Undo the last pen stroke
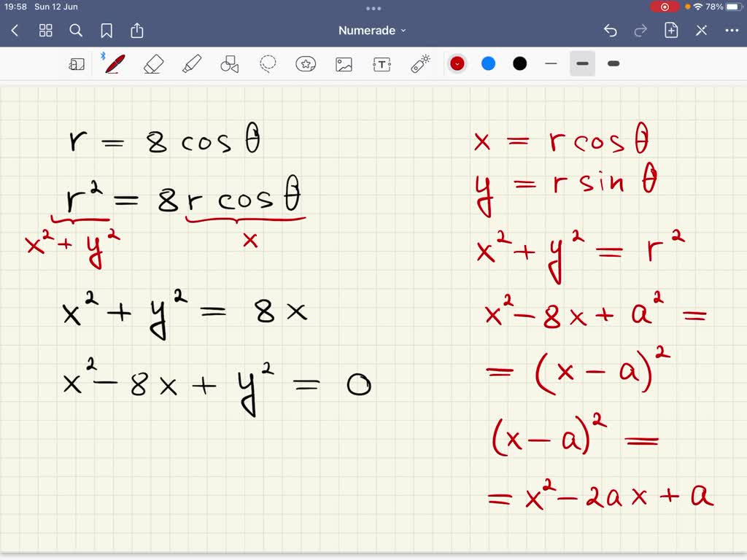Viewport: 747px width, 560px height. 610,31
